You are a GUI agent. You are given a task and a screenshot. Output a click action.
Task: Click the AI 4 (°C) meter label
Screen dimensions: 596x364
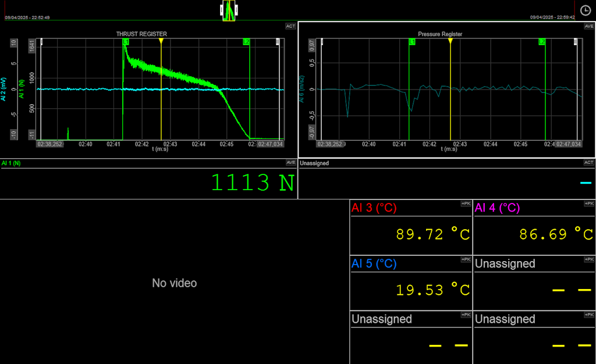[x=497, y=208]
